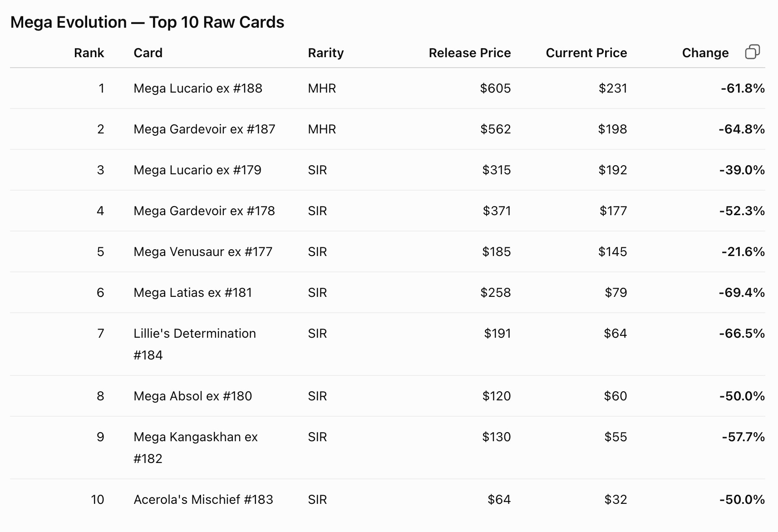This screenshot has height=532, width=778.
Task: Click the Mega Evolution table title
Action: click(x=147, y=22)
